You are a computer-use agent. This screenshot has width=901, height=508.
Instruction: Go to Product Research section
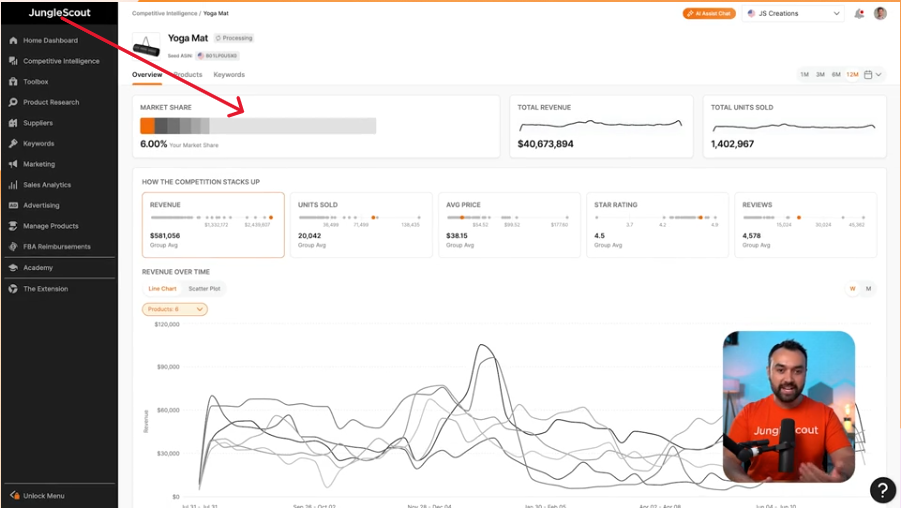click(x=51, y=102)
